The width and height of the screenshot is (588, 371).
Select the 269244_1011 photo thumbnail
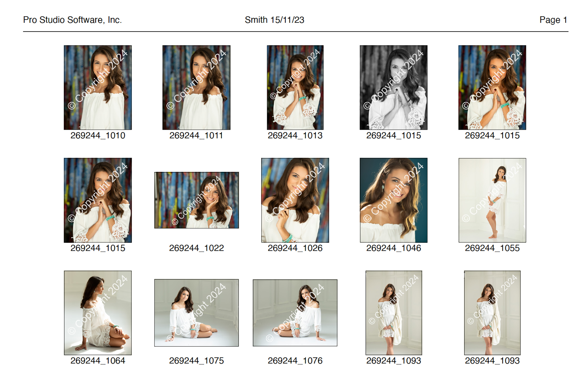click(196, 87)
